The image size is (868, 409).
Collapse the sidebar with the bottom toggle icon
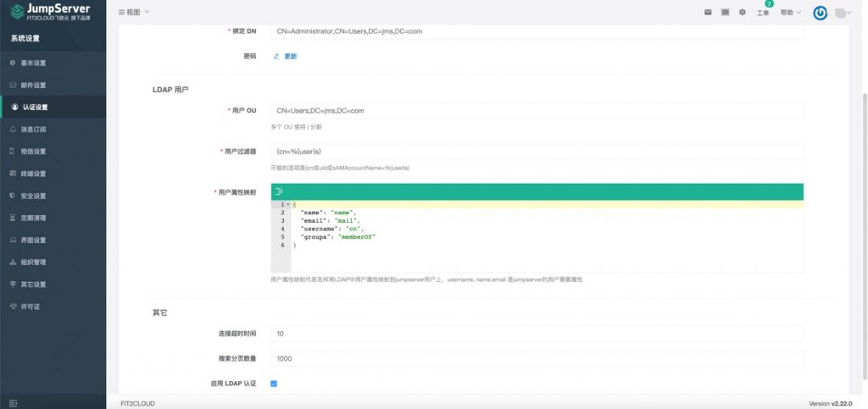[x=14, y=403]
